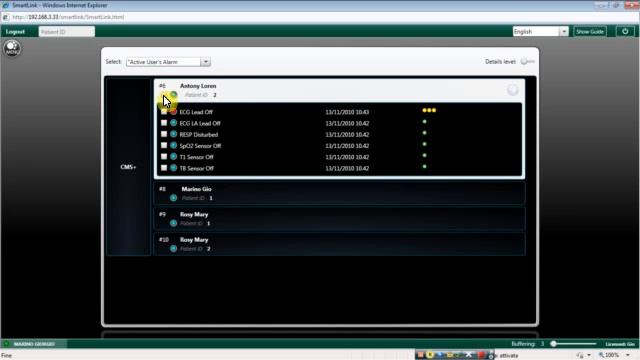Viewport: 640px width, 360px height.
Task: Click the Marino Gio patient name
Action: [196, 189]
